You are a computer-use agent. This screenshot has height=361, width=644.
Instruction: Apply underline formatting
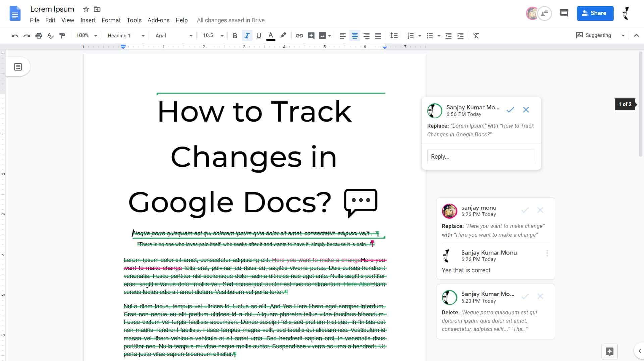(x=258, y=35)
